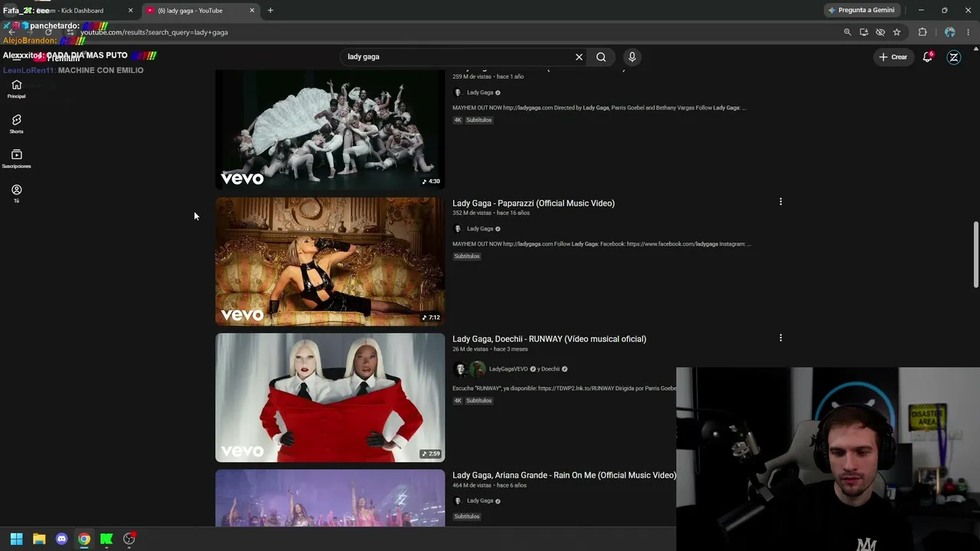
Task: Click the Pregunta a Gemini button
Action: (861, 10)
